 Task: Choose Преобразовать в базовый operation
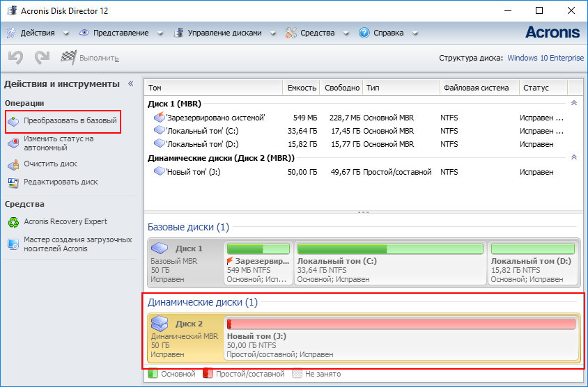pos(70,120)
